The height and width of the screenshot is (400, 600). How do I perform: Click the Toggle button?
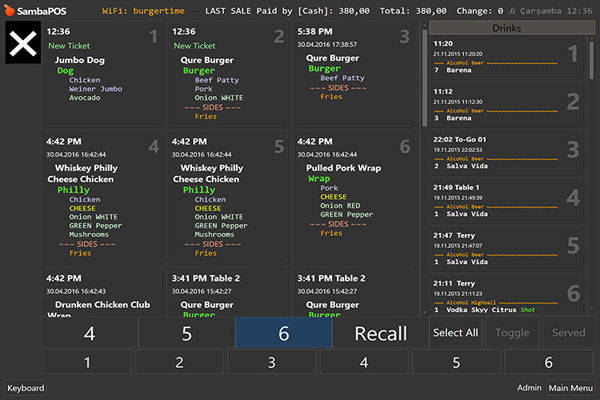511,333
